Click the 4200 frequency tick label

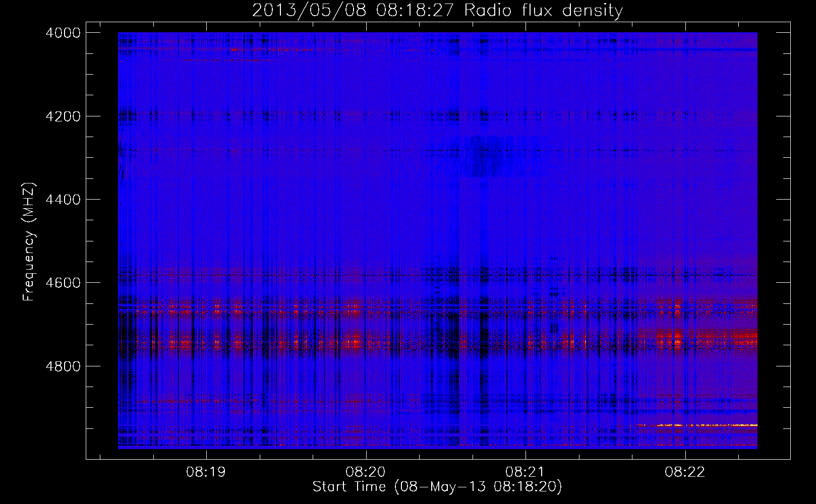point(63,116)
